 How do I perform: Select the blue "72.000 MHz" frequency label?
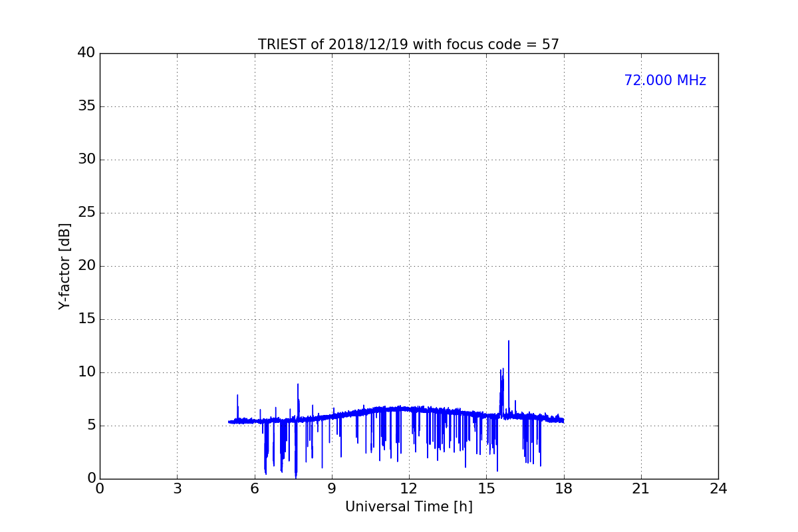665,80
